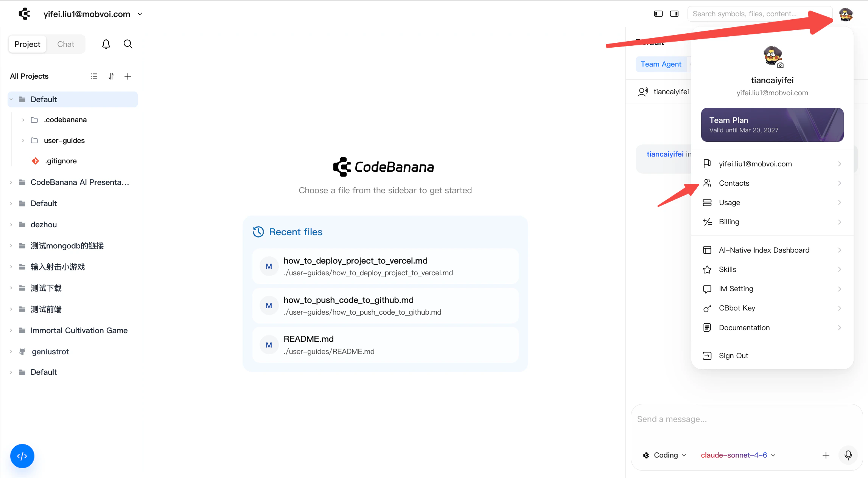Image resolution: width=868 pixels, height=478 pixels.
Task: Click the Sign Out arrow icon
Action: point(707,356)
